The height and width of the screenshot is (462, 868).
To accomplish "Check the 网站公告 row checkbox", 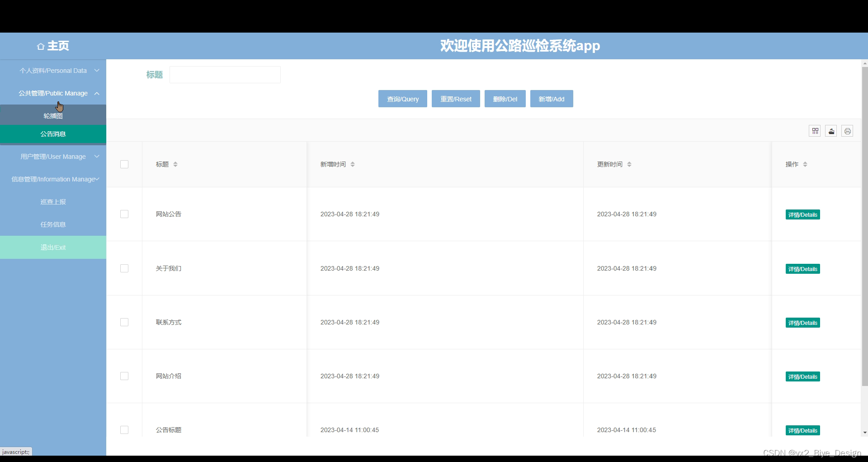I will click(x=124, y=214).
